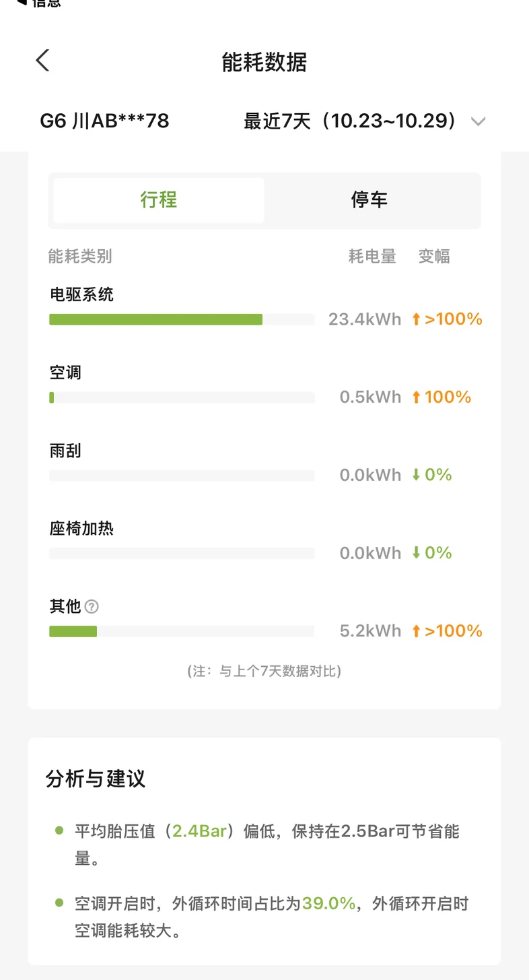Tap the back arrow icon
Viewport: 529px width, 980px height.
click(42, 61)
